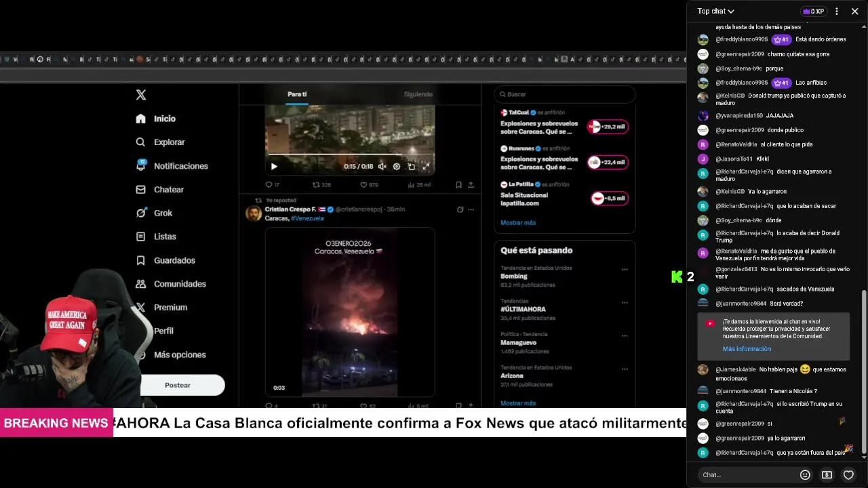Viewport: 868px width, 488px height.
Task: Open the chat's three-dot options menu
Action: tap(837, 12)
